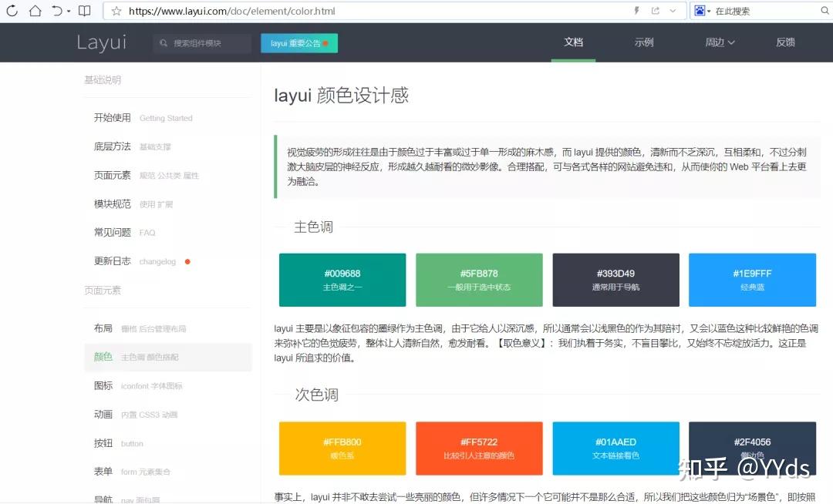Click the refresh icon in the browser toolbar

point(12,11)
